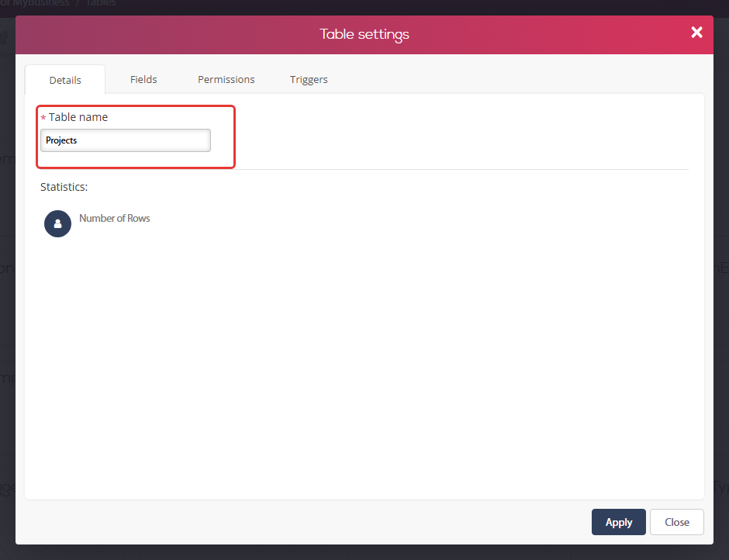Open the Fields tab

(x=143, y=80)
